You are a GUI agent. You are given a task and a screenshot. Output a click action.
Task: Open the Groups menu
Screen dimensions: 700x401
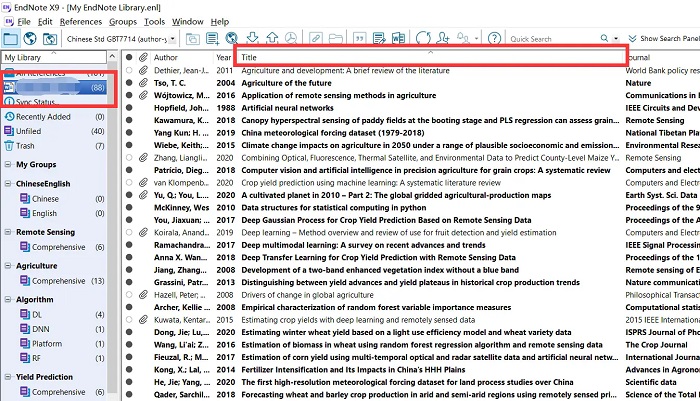(123, 21)
